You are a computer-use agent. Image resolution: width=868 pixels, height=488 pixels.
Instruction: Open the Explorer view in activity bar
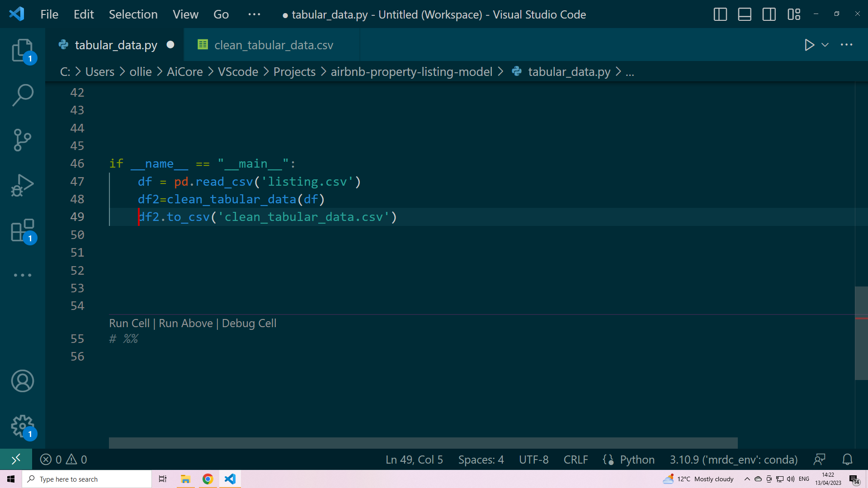pyautogui.click(x=22, y=50)
